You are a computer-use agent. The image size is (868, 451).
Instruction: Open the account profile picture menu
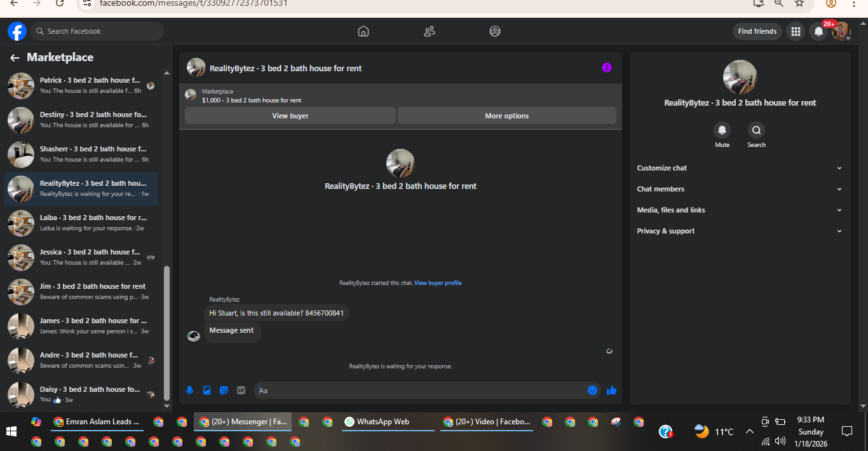841,31
